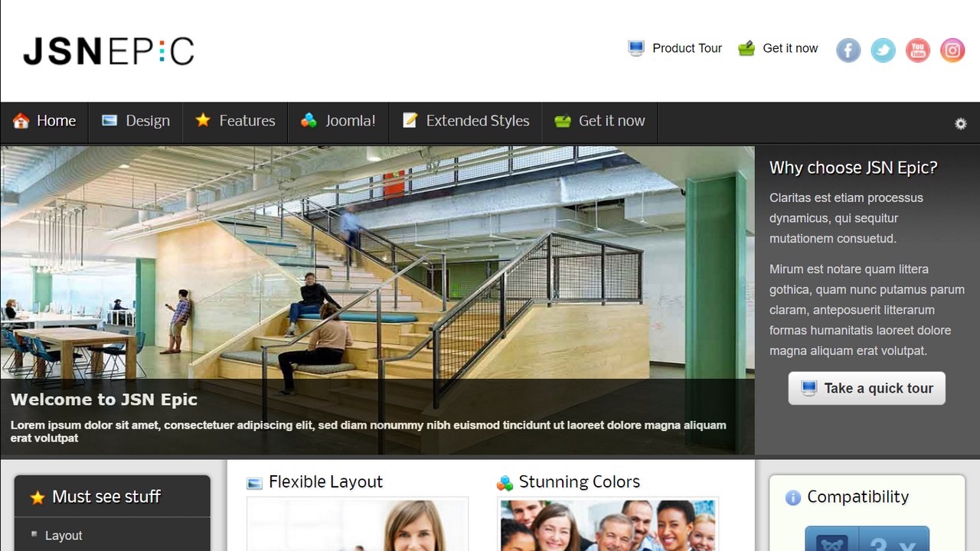This screenshot has width=980, height=551.
Task: Open Get it now in the navigation bar
Action: click(600, 121)
